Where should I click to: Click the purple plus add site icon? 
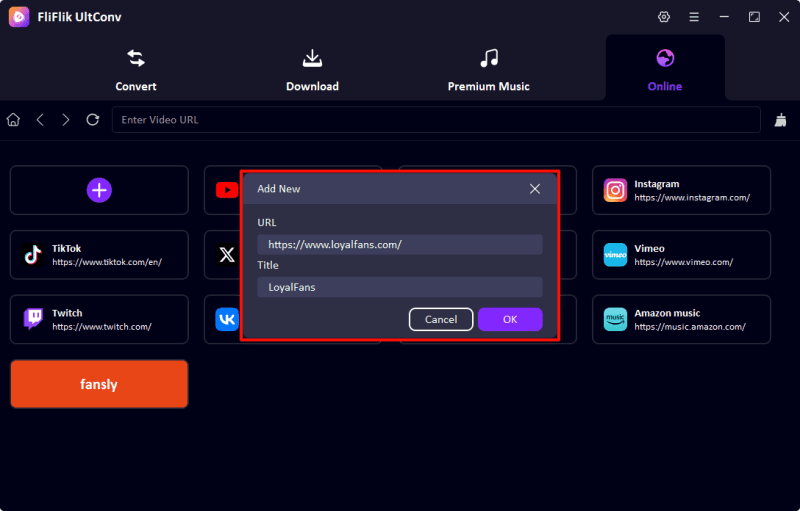pyautogui.click(x=99, y=190)
